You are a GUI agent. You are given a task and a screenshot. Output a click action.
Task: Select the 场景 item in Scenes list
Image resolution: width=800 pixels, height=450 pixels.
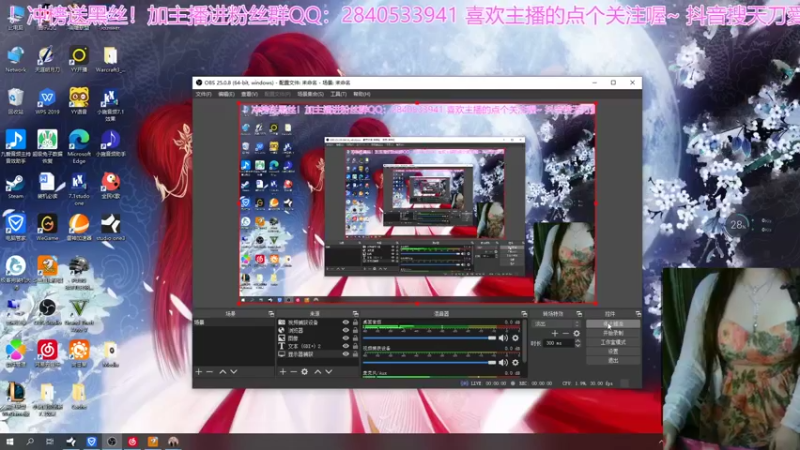(234, 322)
